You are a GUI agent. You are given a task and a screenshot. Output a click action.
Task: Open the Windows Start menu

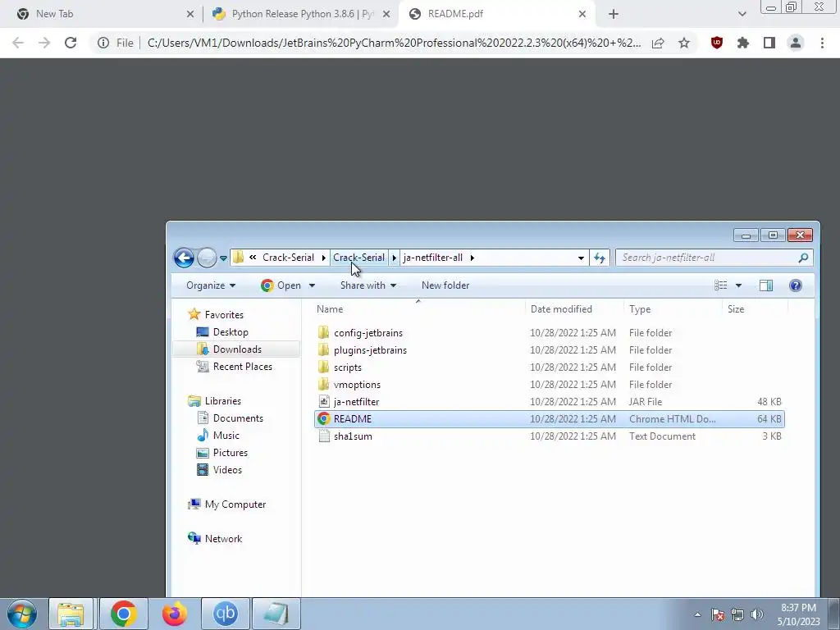pos(22,614)
